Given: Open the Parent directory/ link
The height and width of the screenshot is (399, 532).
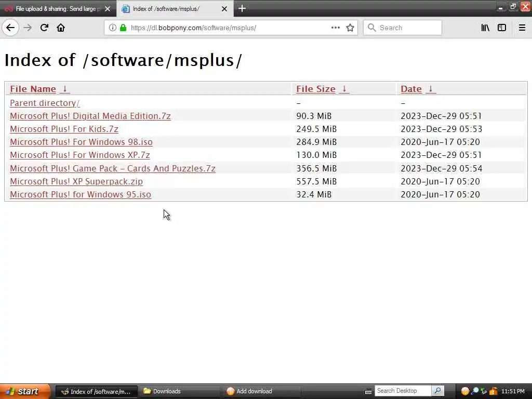Looking at the screenshot, I should click(45, 103).
